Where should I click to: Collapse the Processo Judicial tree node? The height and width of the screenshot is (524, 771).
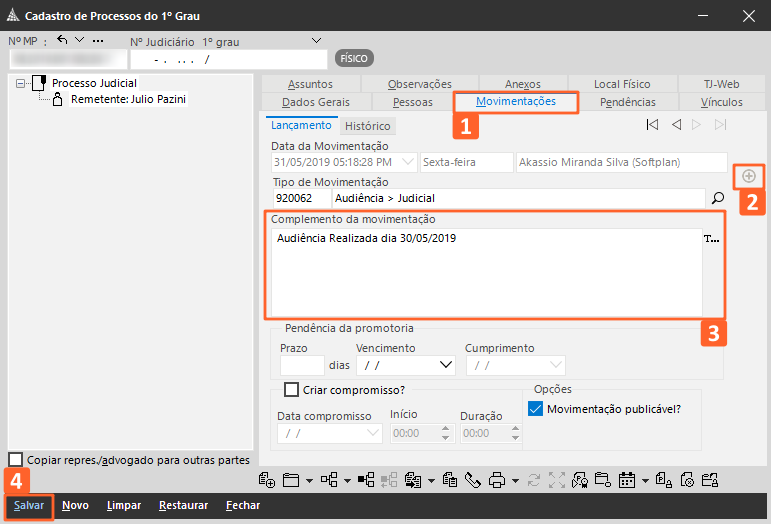click(x=22, y=83)
